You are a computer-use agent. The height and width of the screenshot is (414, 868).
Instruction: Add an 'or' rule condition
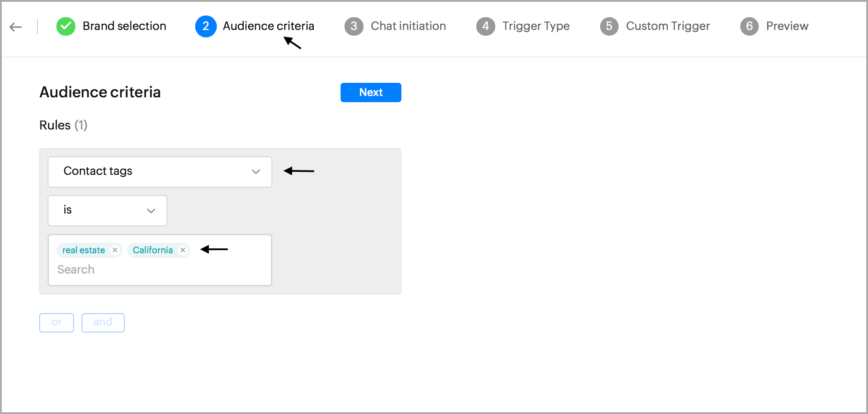(56, 322)
